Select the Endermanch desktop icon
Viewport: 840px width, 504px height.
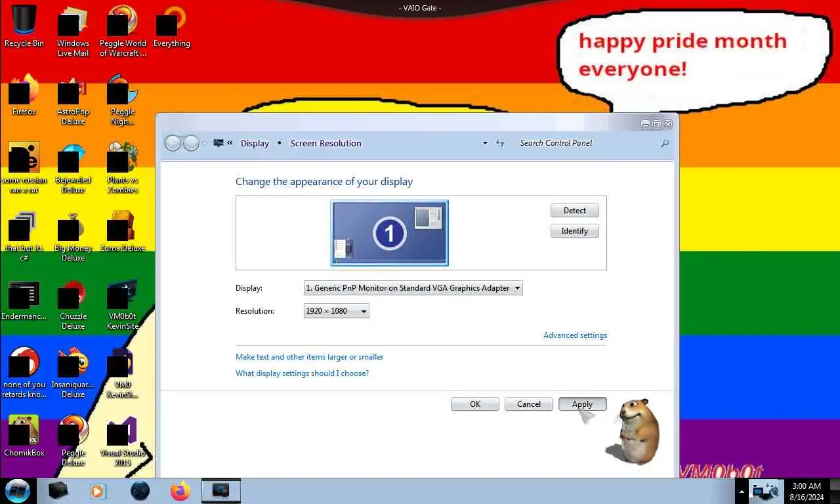(x=24, y=300)
